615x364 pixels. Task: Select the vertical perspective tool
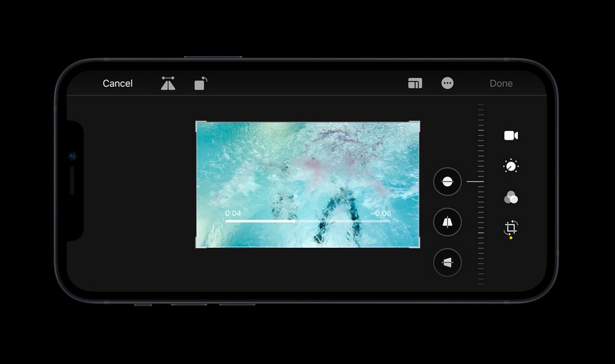[x=447, y=222]
